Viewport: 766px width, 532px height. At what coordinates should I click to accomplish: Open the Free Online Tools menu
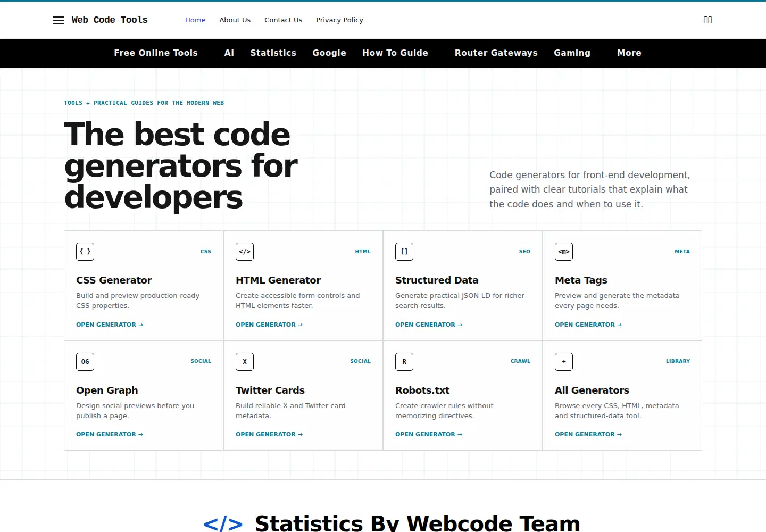(156, 53)
